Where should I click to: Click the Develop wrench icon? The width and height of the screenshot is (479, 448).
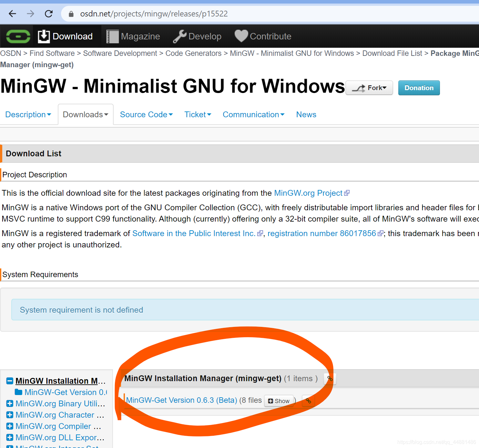(x=180, y=36)
